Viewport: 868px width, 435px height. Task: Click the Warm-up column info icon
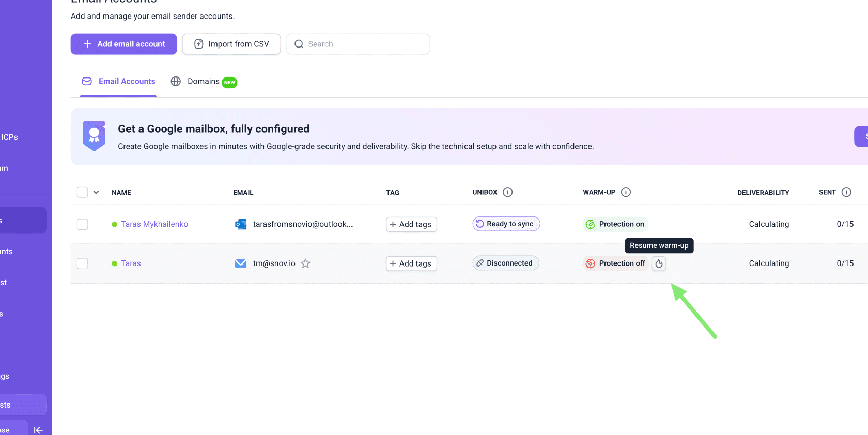[x=626, y=192]
